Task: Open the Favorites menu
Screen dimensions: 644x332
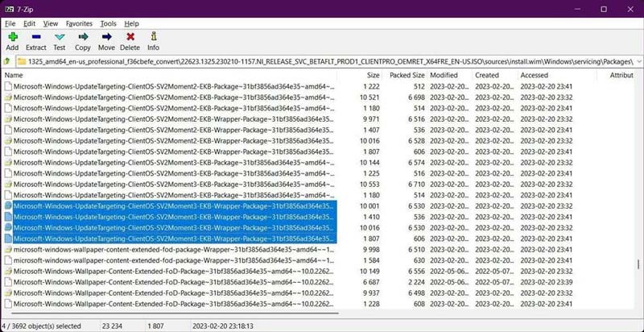Action: (x=79, y=24)
